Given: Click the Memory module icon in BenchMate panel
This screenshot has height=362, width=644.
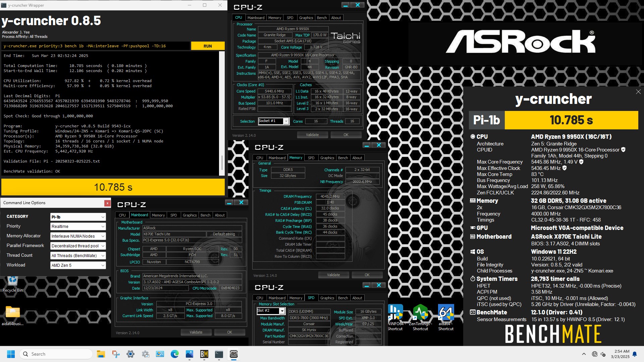Looking at the screenshot, I should 473,201.
